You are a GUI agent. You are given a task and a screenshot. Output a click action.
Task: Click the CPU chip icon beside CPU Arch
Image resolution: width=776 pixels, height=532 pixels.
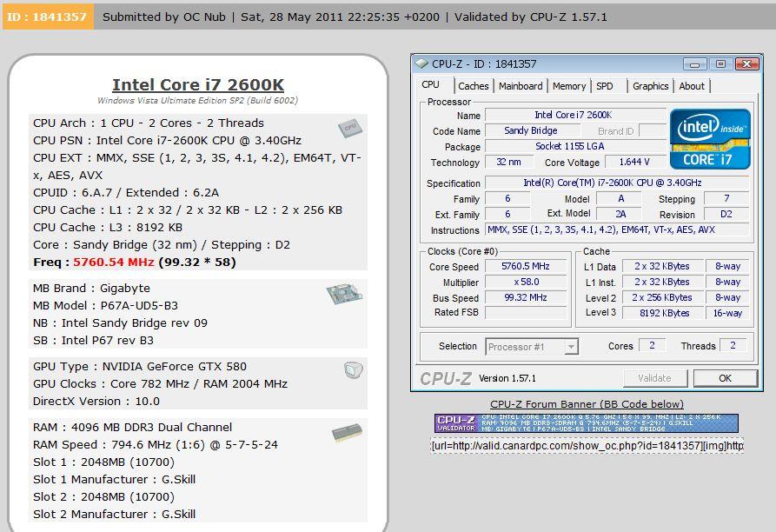pyautogui.click(x=350, y=128)
